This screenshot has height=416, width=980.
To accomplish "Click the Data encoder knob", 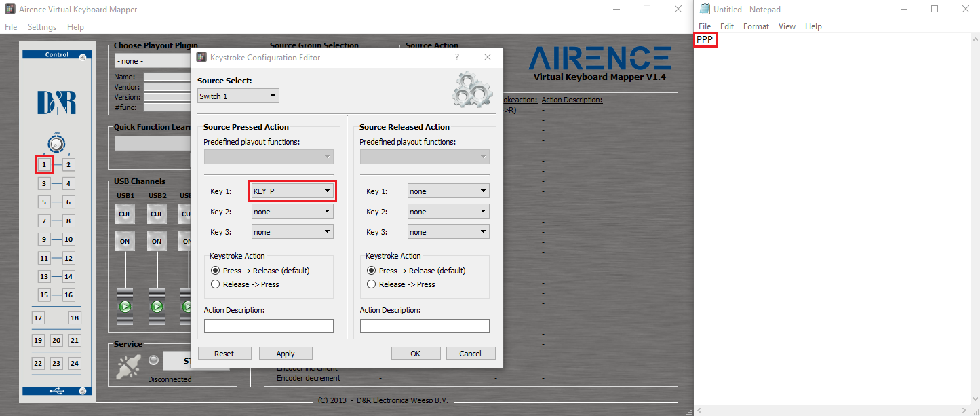I will click(56, 145).
